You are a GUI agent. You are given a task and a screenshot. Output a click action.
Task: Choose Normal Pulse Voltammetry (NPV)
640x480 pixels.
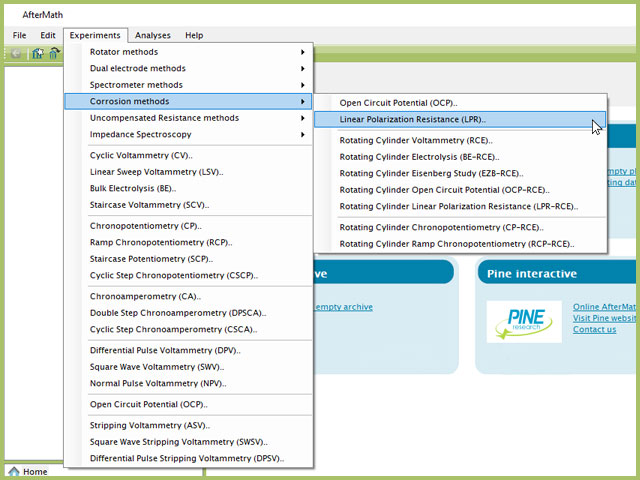coord(188,384)
